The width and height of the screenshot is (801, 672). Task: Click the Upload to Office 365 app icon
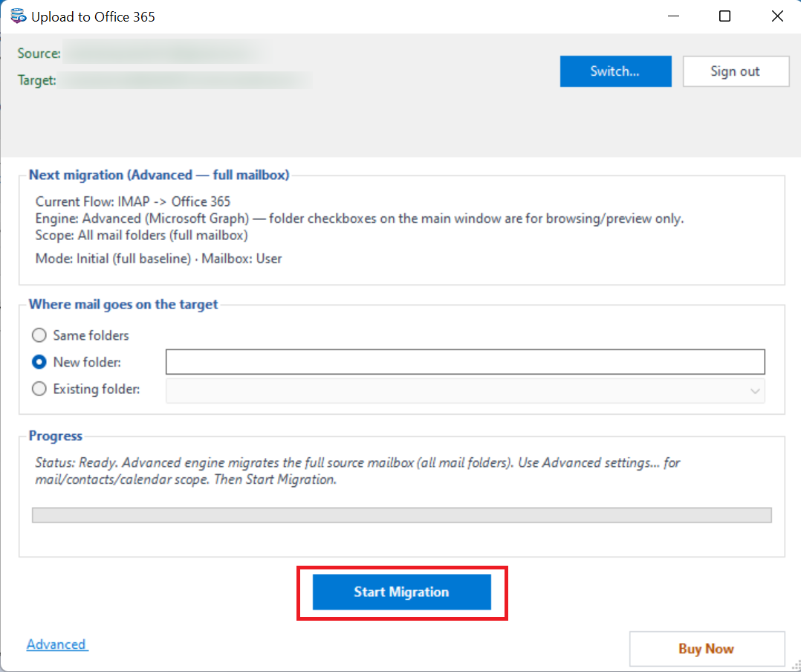pyautogui.click(x=19, y=16)
